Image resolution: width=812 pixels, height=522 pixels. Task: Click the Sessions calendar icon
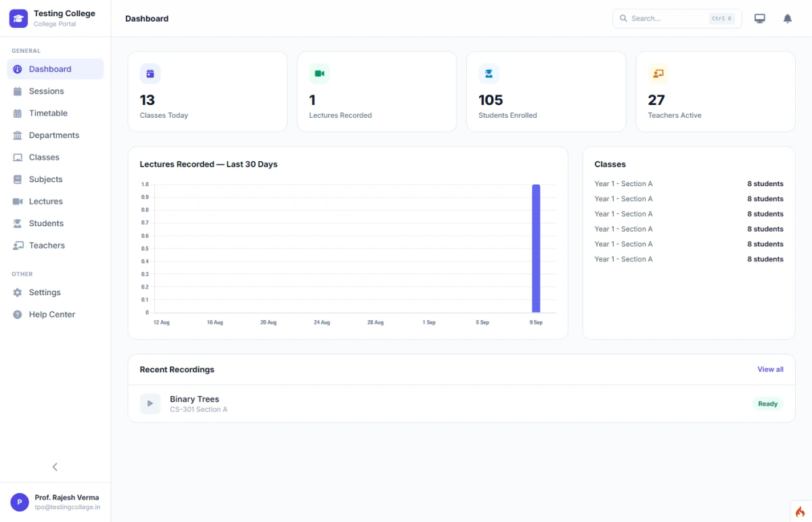(18, 91)
